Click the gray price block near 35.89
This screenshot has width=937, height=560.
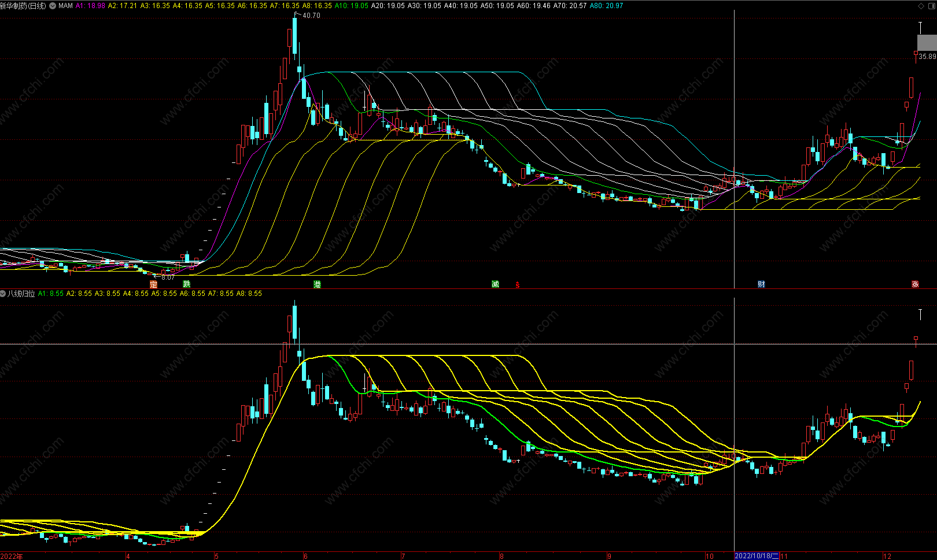(x=927, y=42)
